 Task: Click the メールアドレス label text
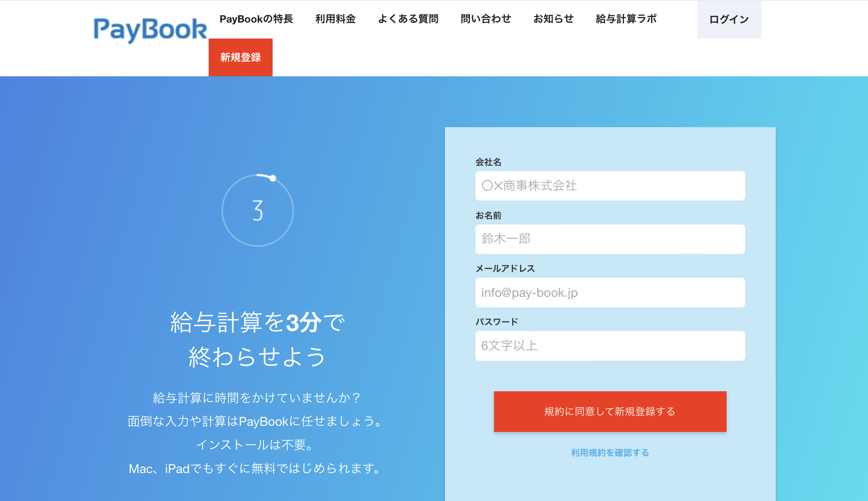505,268
